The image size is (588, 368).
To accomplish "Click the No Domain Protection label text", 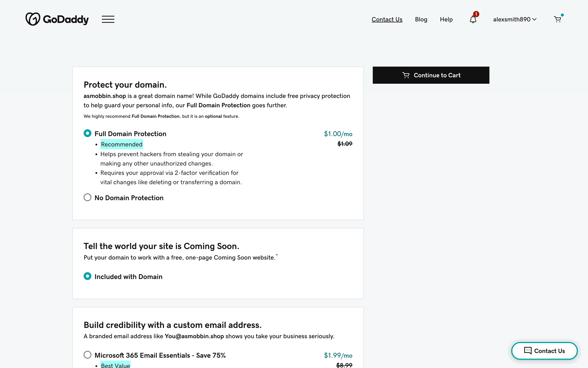I will pyautogui.click(x=129, y=198).
